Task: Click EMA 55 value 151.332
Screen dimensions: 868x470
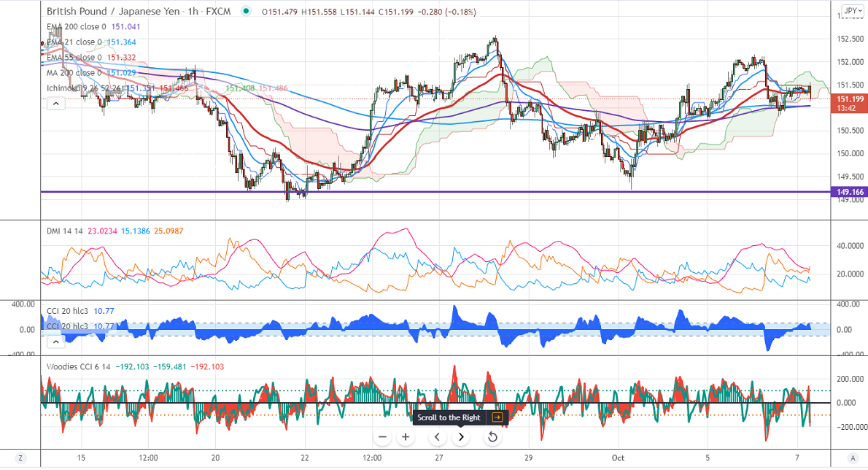Action: point(121,58)
